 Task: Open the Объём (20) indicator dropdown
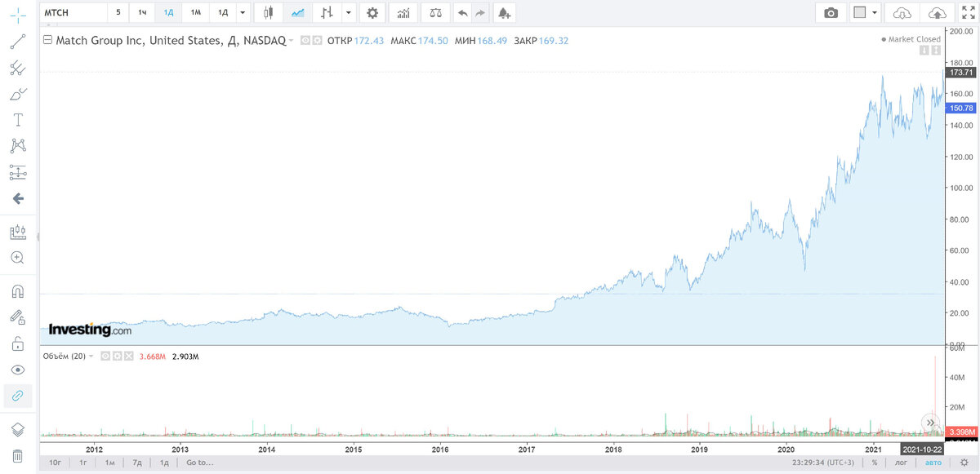91,356
